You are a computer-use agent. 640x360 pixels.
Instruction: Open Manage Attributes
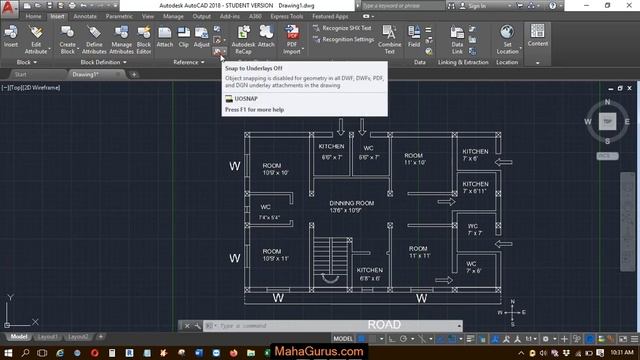121,39
